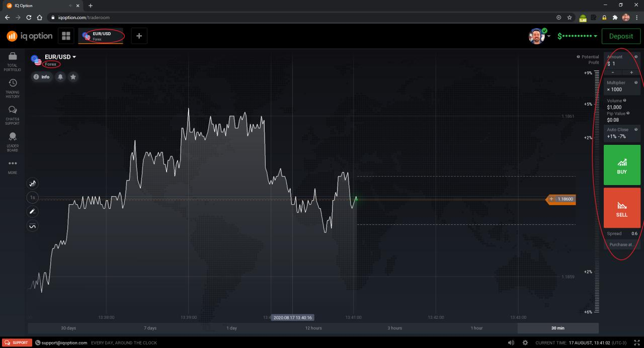The height and width of the screenshot is (348, 644).
Task: Open the browser extensions puzzle icon
Action: (x=615, y=17)
